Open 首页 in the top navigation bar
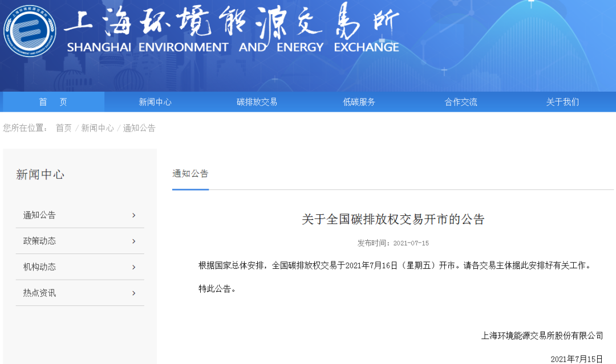Image resolution: width=616 pixels, height=364 pixels. (53, 102)
